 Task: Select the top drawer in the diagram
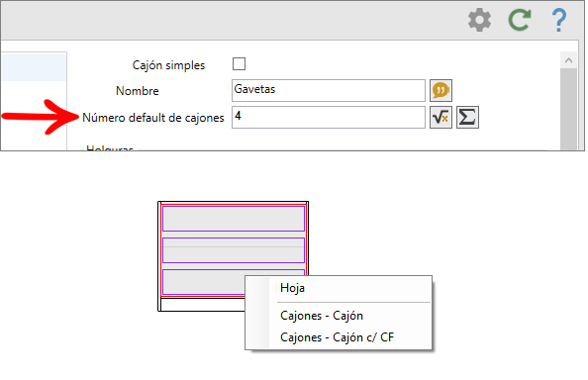[x=234, y=219]
